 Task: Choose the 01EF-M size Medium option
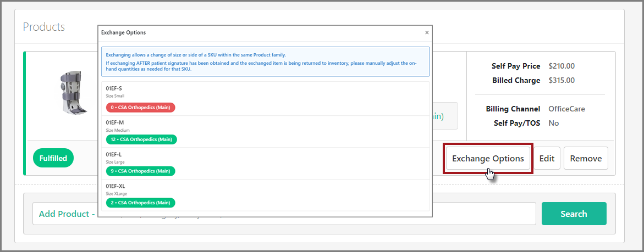pos(265,126)
